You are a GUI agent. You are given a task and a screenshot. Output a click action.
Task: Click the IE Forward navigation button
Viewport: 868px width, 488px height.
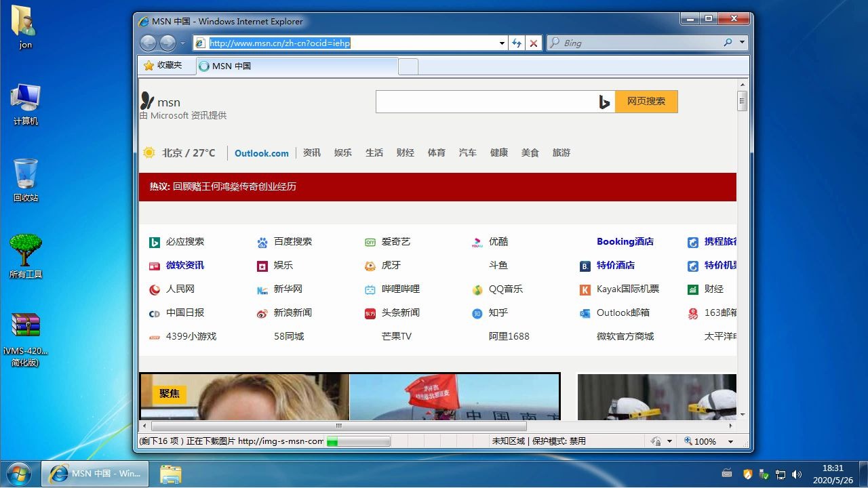coord(167,43)
